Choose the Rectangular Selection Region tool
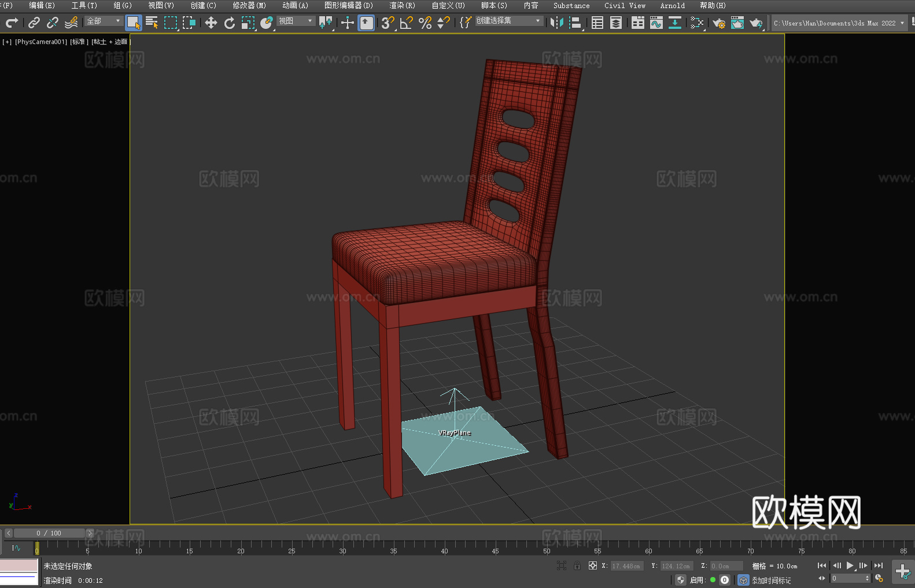 pyautogui.click(x=171, y=23)
